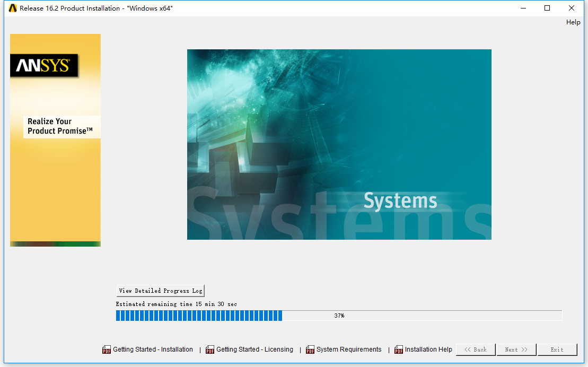Open the Getting Started - Installation guide
This screenshot has width=588, height=367.
click(153, 349)
